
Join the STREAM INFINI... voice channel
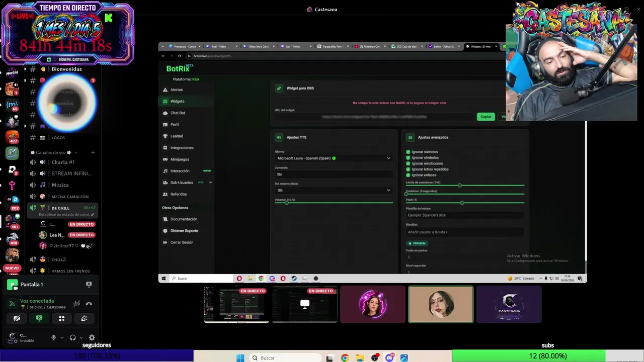[63, 173]
